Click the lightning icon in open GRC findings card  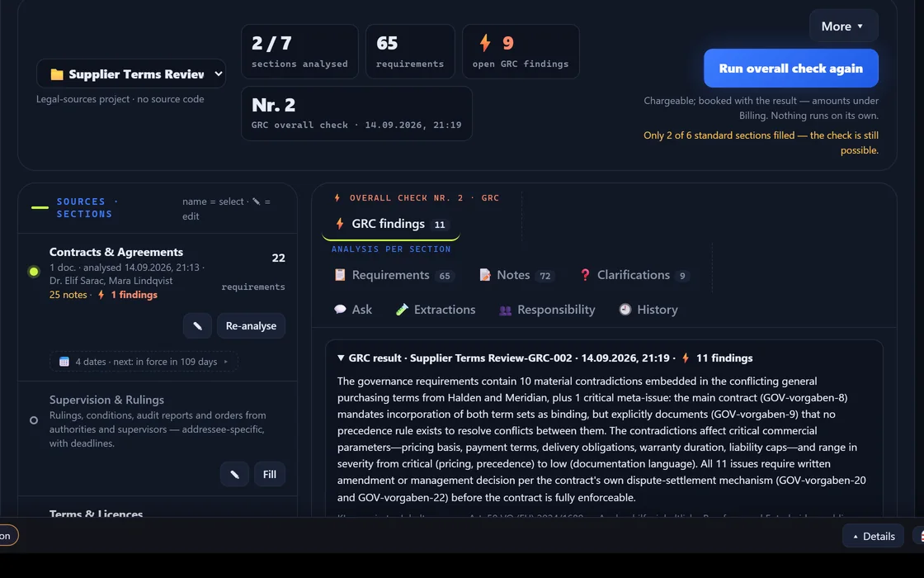pyautogui.click(x=485, y=43)
